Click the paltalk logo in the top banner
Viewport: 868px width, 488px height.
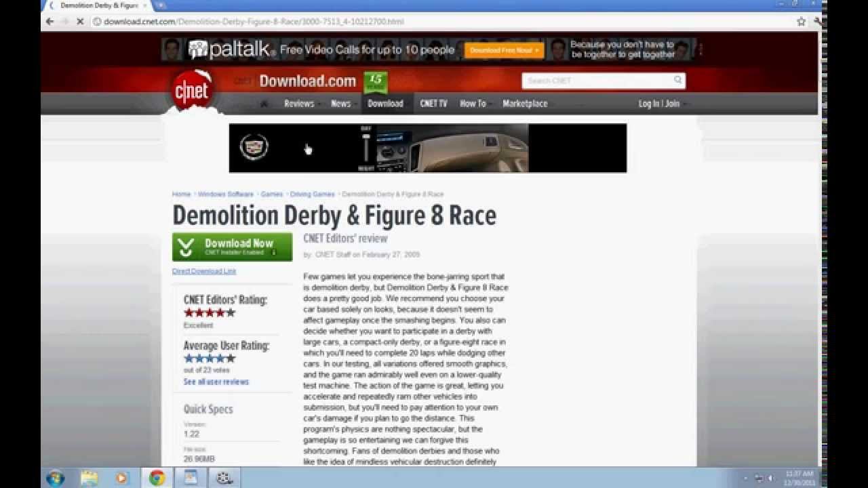(233, 49)
